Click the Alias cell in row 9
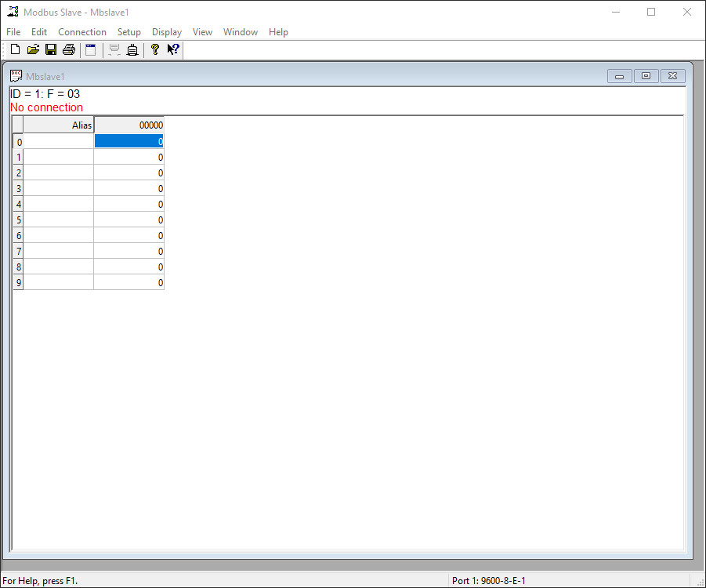The width and height of the screenshot is (706, 588). pyautogui.click(x=59, y=282)
